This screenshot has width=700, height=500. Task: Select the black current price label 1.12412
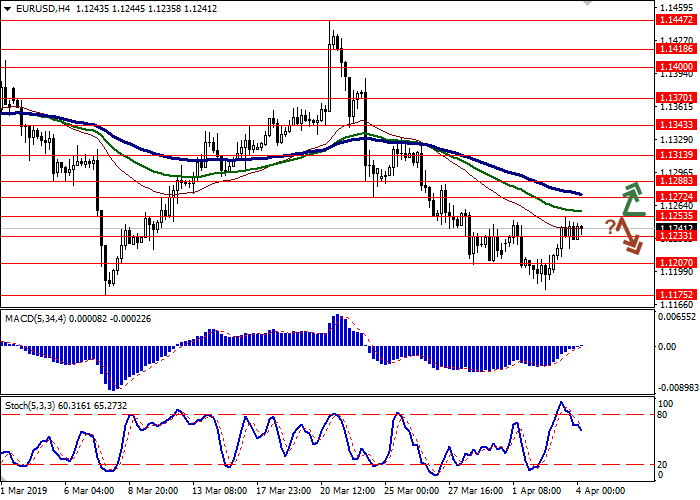tap(676, 228)
